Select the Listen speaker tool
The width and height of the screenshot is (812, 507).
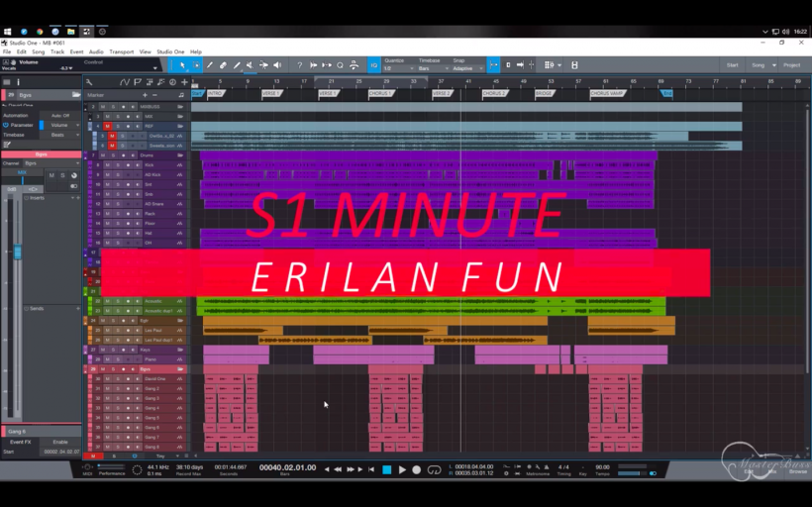[277, 65]
